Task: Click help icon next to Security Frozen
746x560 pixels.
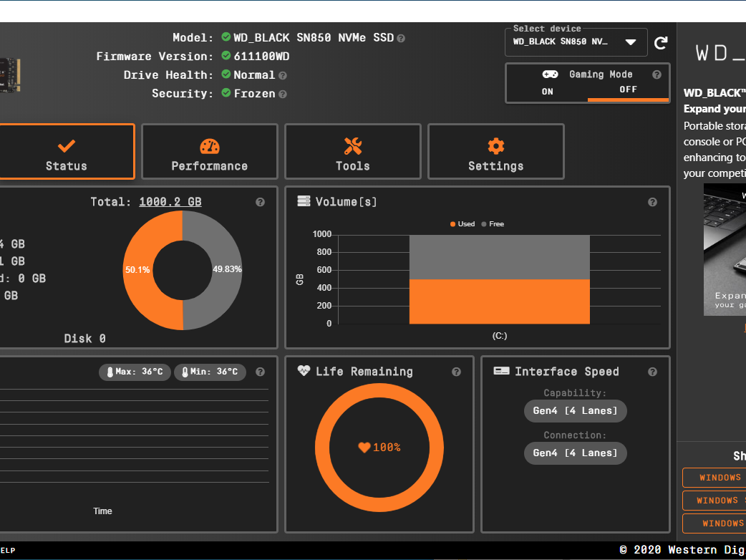Action: click(283, 95)
